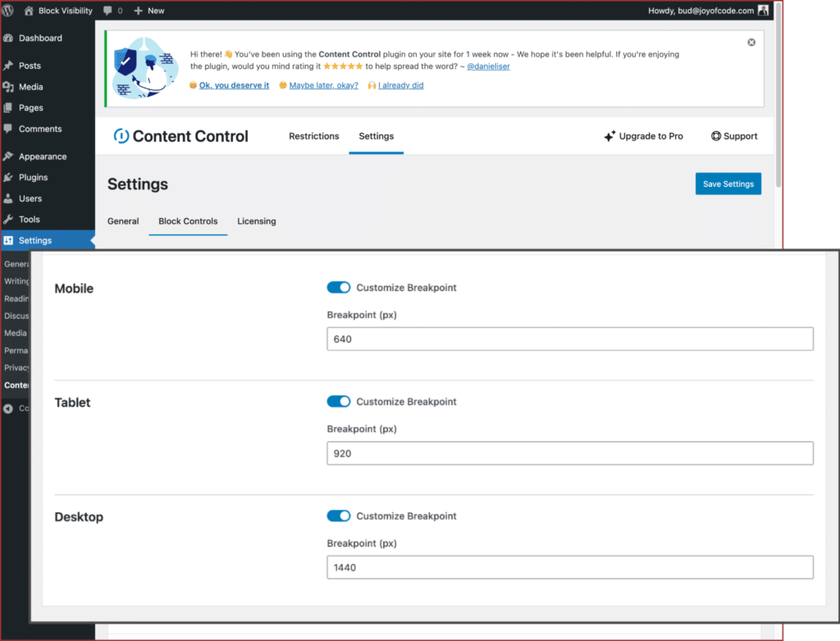Image resolution: width=840 pixels, height=641 pixels.
Task: Toggle Desktop Customize Breakpoint switch
Action: coord(339,516)
